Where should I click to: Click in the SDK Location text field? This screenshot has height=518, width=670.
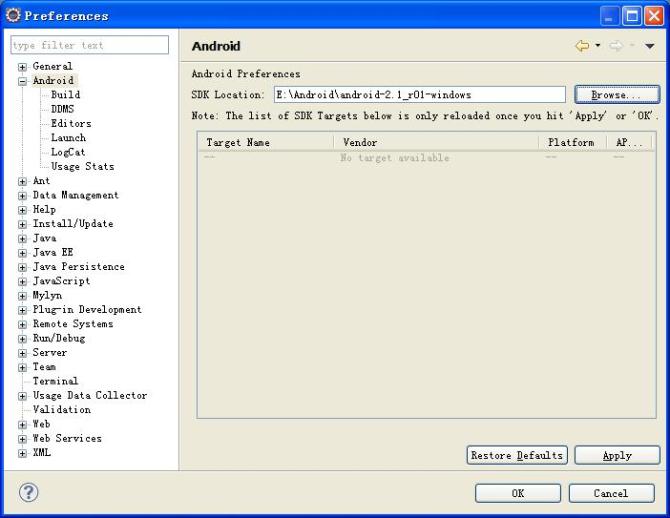(419, 95)
